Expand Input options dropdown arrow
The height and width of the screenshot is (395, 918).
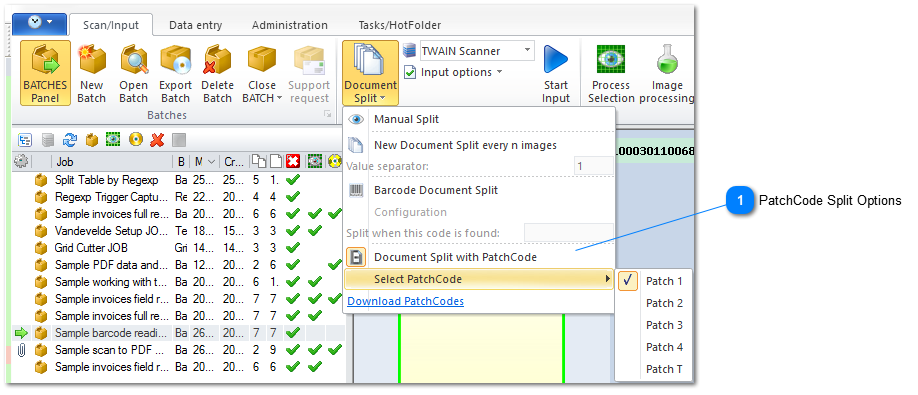coord(499,73)
